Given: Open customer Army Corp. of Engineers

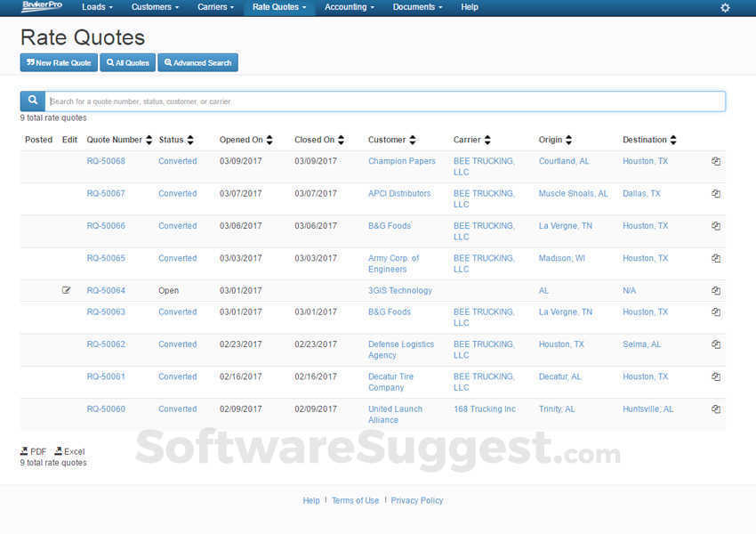Looking at the screenshot, I should click(x=393, y=263).
